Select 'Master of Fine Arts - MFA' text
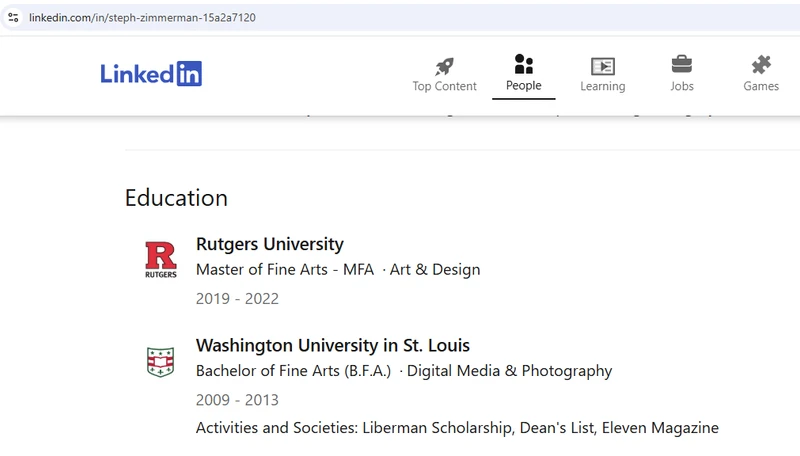The image size is (800, 456). coord(285,269)
